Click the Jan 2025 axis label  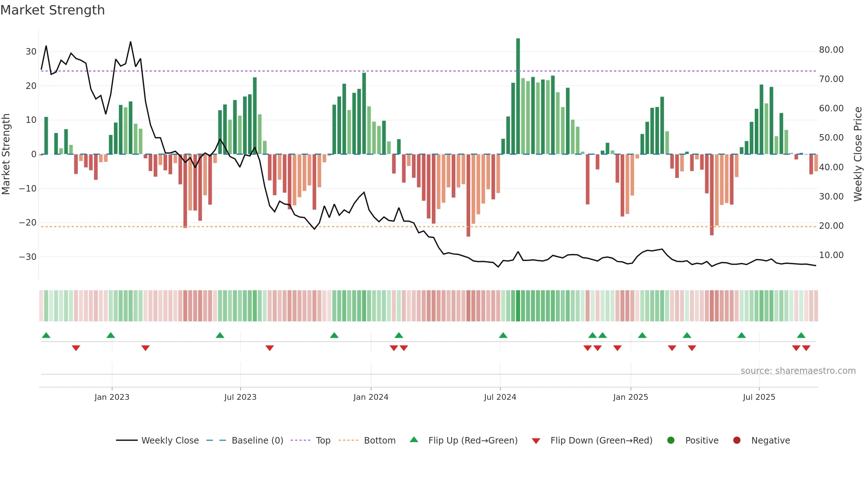coord(631,397)
